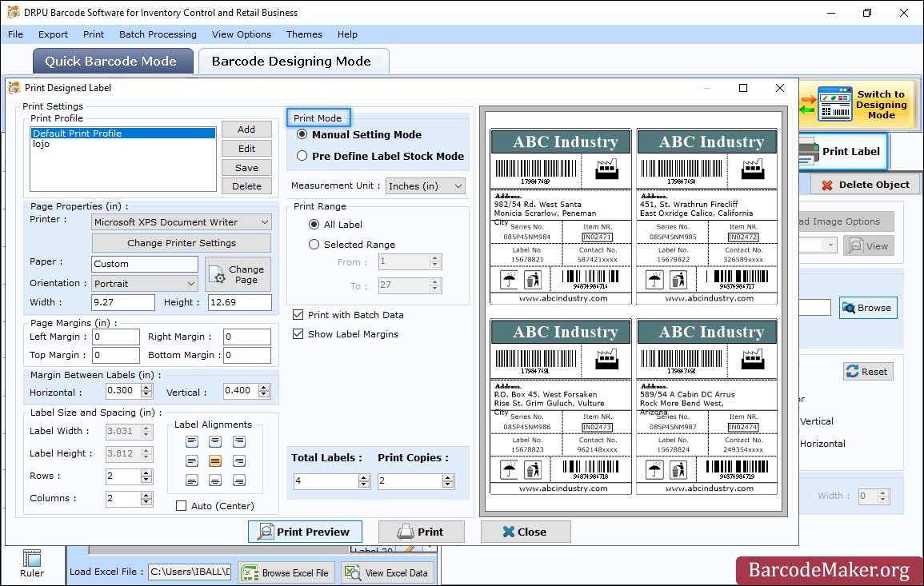Open the Measurement Unit dropdown
924x586 pixels.
click(x=426, y=186)
